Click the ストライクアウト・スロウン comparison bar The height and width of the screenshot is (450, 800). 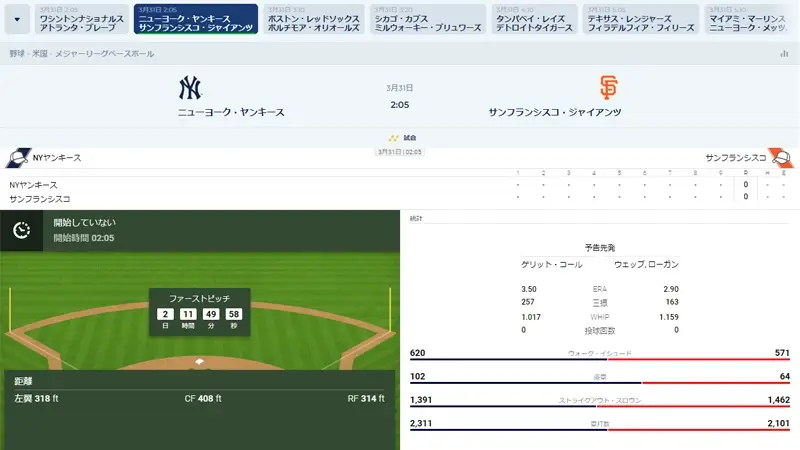(x=599, y=406)
